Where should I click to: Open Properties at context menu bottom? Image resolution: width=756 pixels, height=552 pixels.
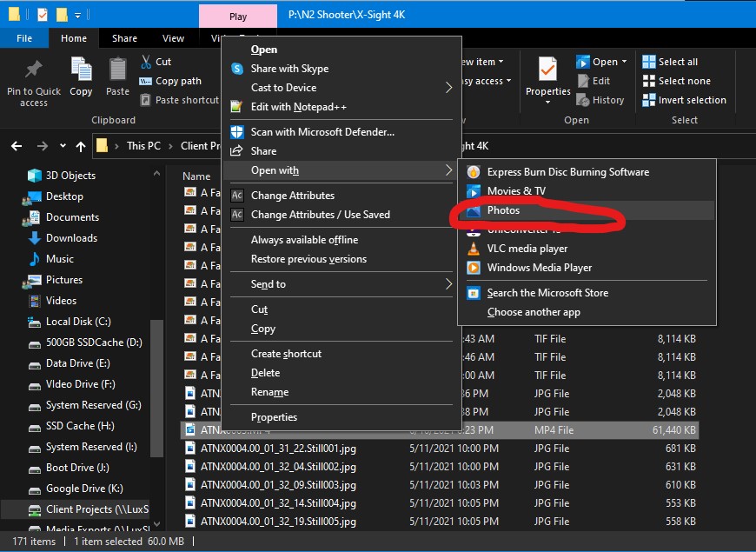tap(274, 417)
